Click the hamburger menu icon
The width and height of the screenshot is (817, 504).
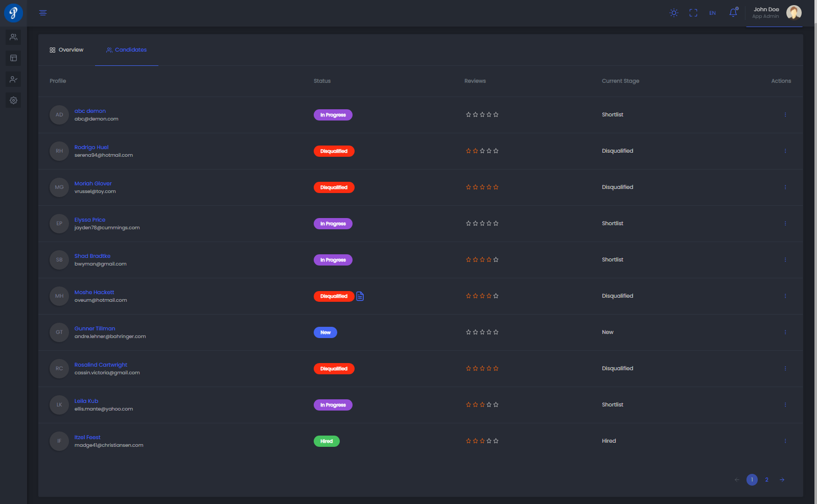click(x=43, y=13)
